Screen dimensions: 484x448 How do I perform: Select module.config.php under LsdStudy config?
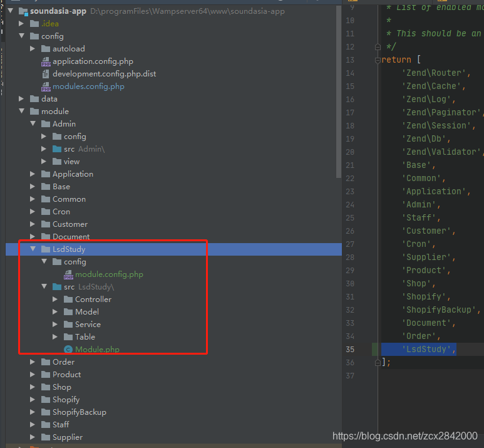tap(110, 274)
